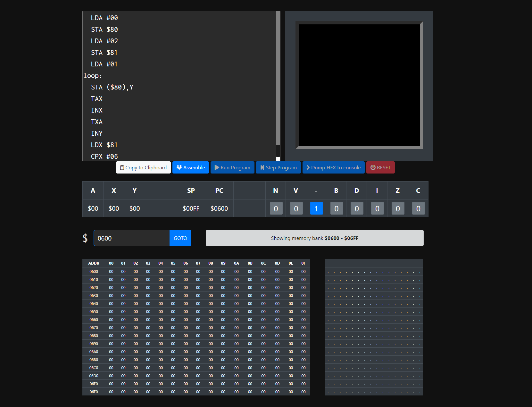Toggle the I interrupt flag bit
This screenshot has width=532, height=407.
coord(377,208)
